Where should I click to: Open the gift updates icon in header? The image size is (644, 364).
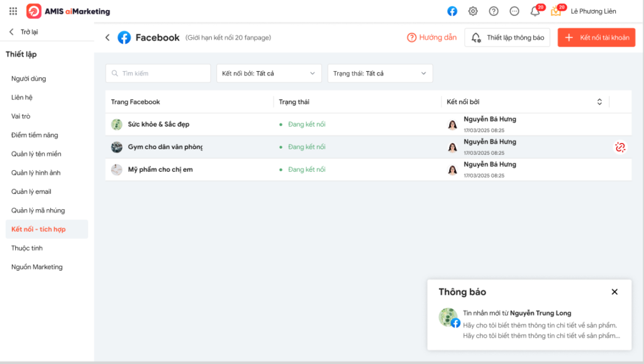pos(557,10)
